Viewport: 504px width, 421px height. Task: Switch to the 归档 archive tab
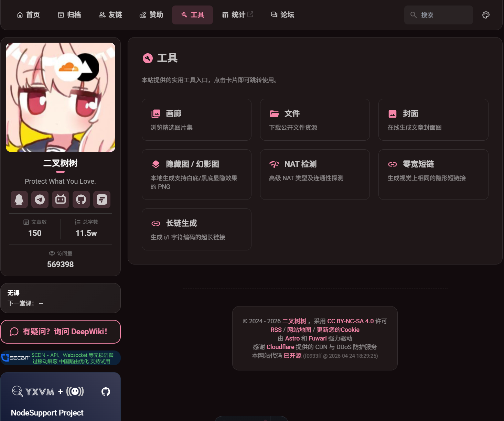point(69,15)
